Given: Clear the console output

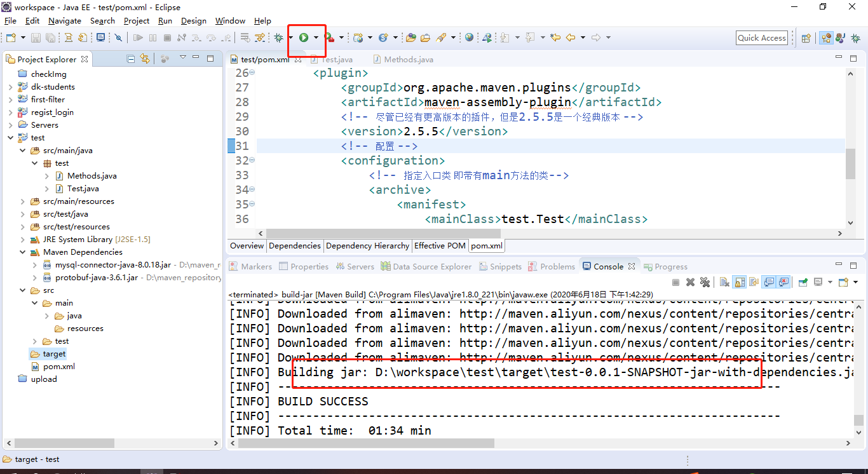Looking at the screenshot, I should tap(724, 282).
